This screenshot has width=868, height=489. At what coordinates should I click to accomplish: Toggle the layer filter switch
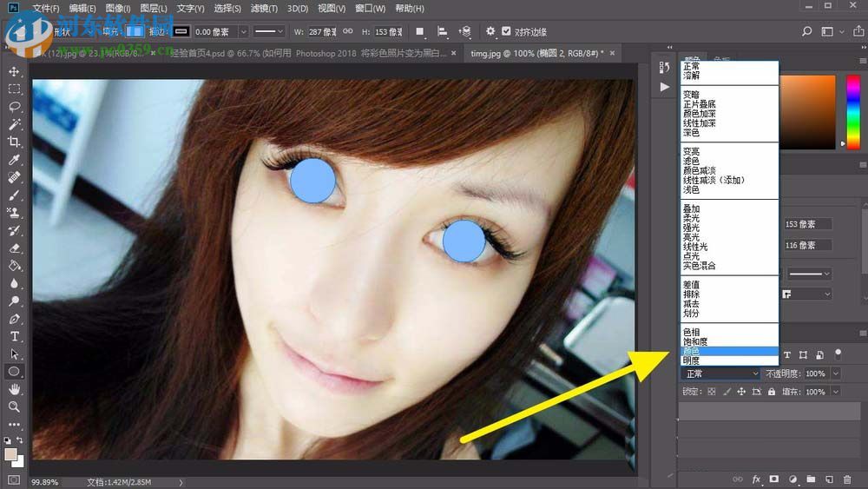point(838,354)
